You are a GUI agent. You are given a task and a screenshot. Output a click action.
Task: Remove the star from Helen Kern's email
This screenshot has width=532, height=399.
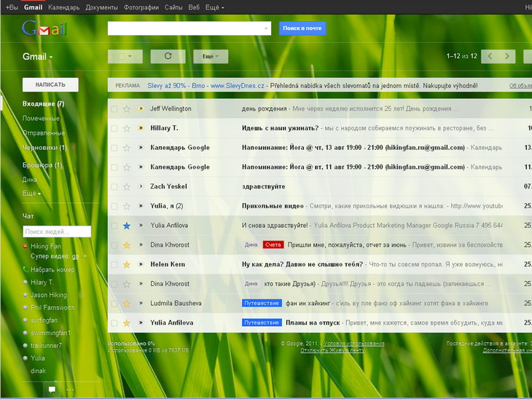click(126, 264)
